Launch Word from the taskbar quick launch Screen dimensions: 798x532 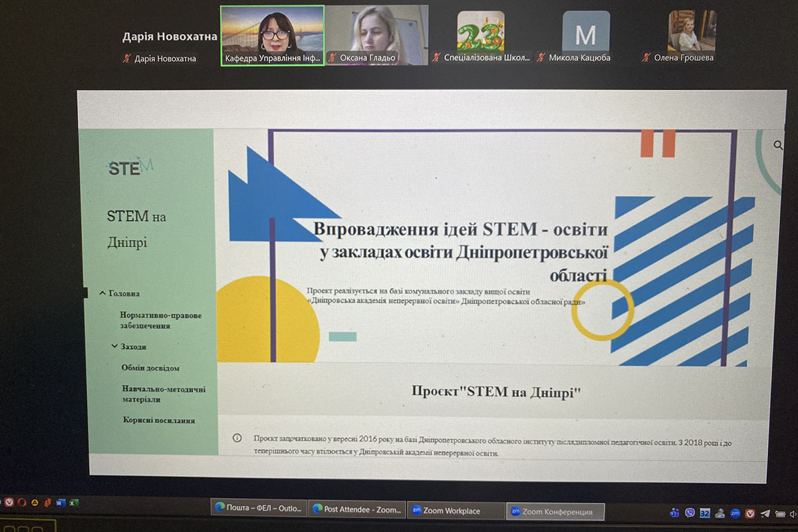(x=61, y=503)
